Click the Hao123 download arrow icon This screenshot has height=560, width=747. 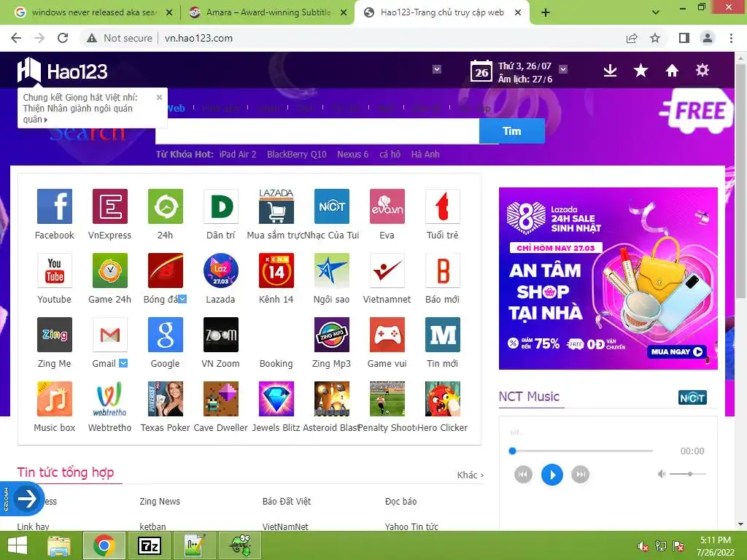[x=610, y=71]
